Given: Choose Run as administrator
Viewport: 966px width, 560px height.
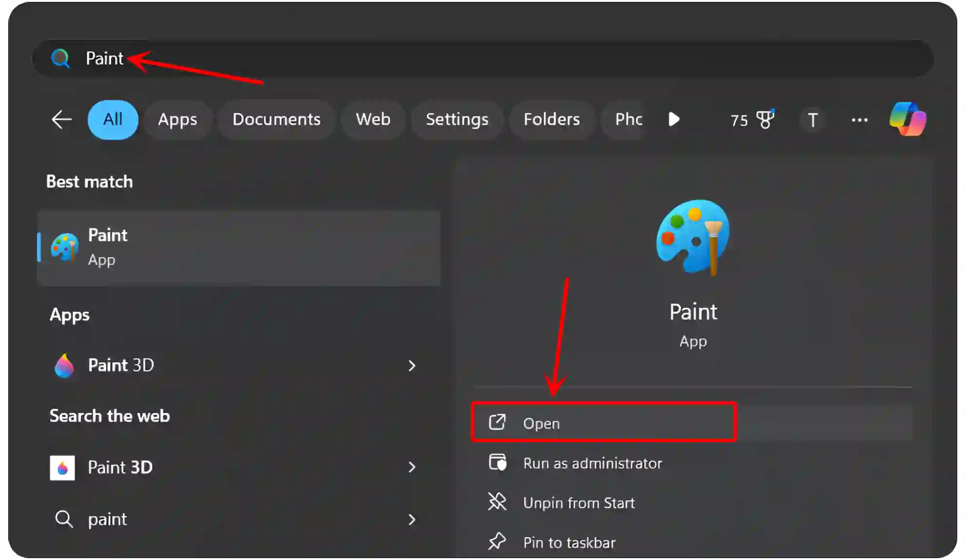Looking at the screenshot, I should pos(692,463).
